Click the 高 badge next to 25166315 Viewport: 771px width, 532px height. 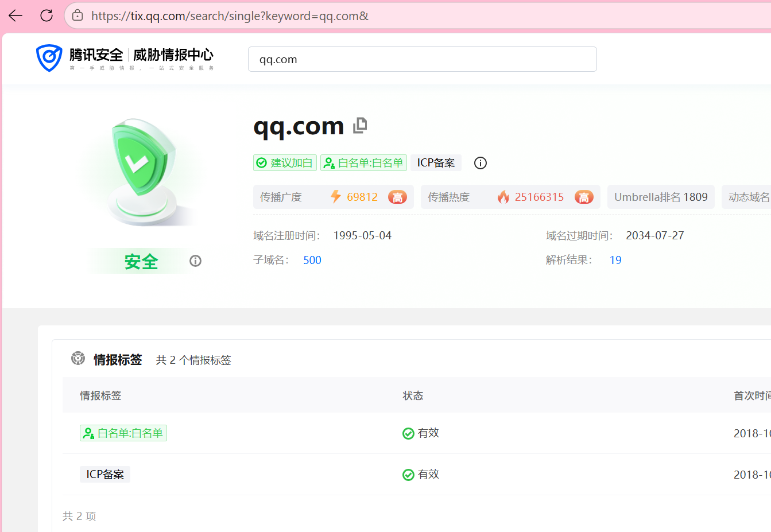point(584,197)
